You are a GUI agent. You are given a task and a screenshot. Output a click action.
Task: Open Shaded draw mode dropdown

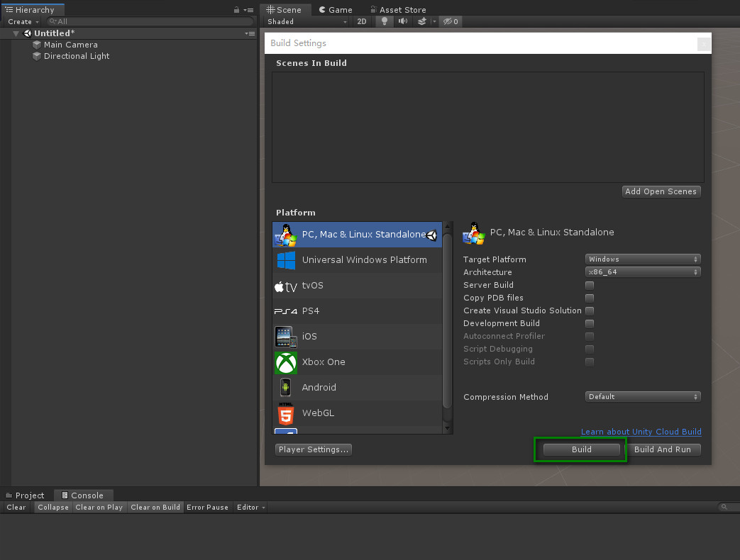(x=307, y=22)
